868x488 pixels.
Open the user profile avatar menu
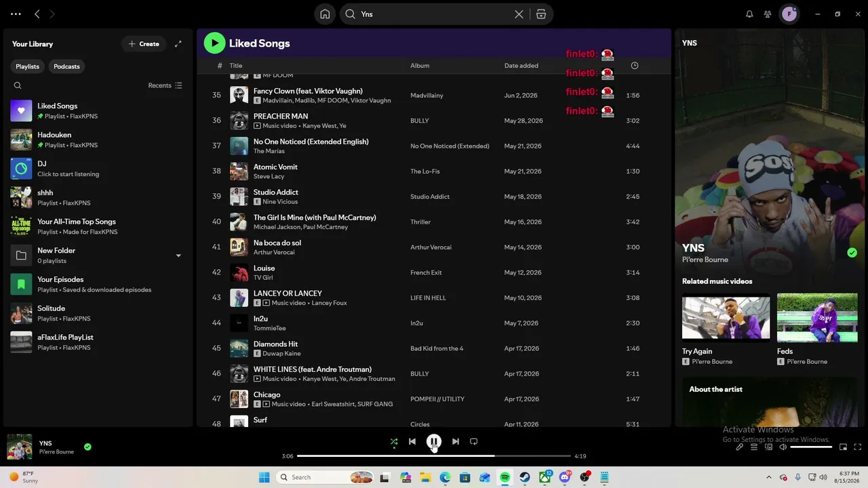789,14
